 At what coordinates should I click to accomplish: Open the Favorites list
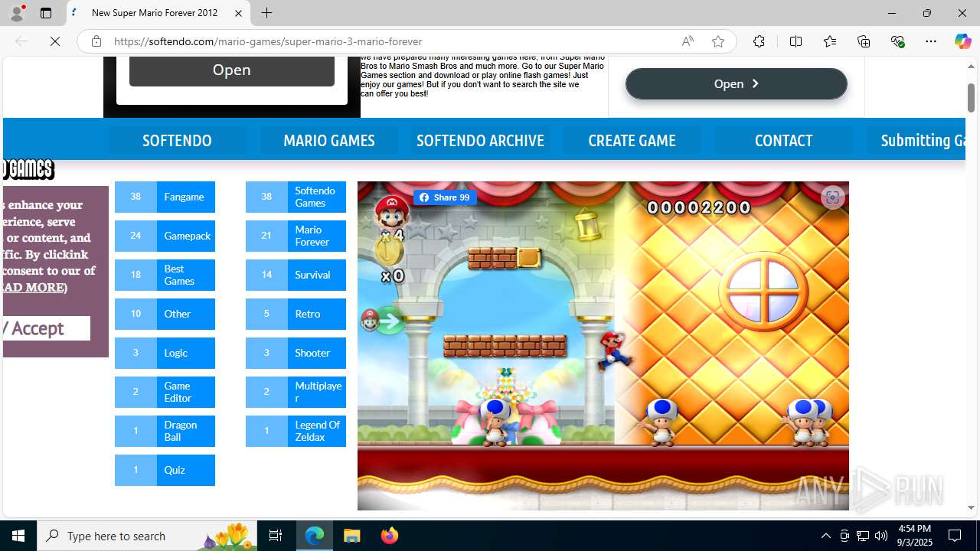click(830, 41)
